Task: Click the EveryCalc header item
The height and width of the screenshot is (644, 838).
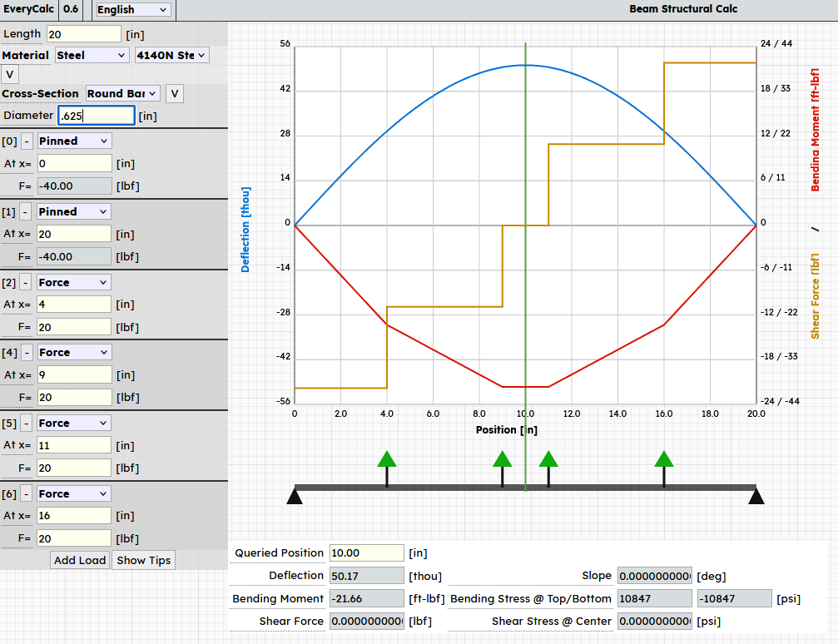Action: point(29,10)
